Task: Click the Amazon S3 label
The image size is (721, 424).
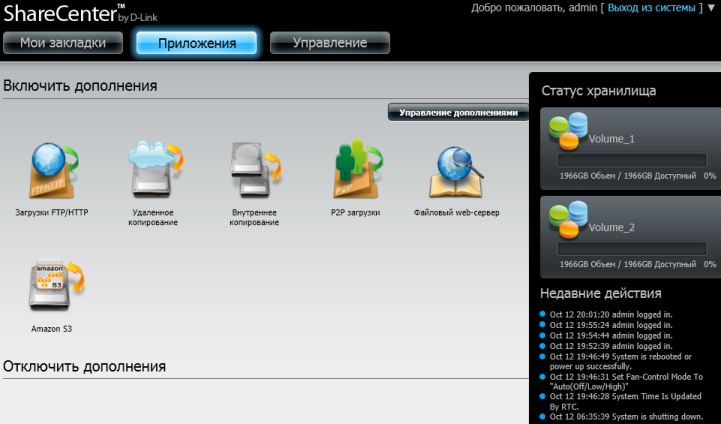Action: (x=52, y=329)
